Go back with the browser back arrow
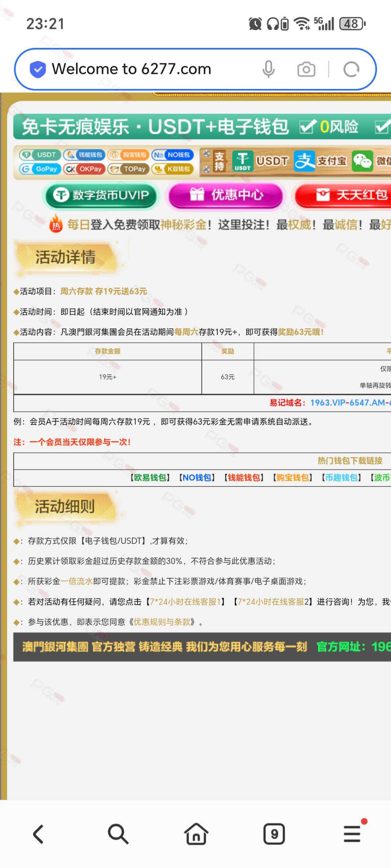 pos(39,834)
